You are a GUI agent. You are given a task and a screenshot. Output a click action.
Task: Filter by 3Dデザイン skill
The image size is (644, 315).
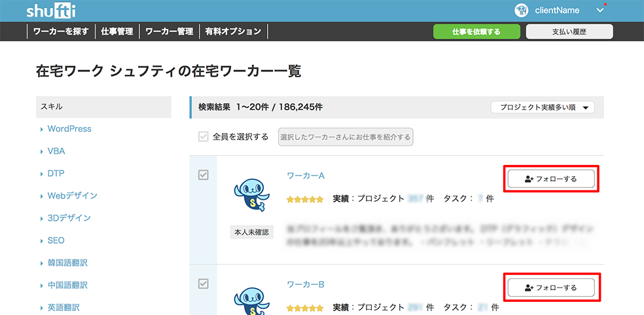(69, 218)
